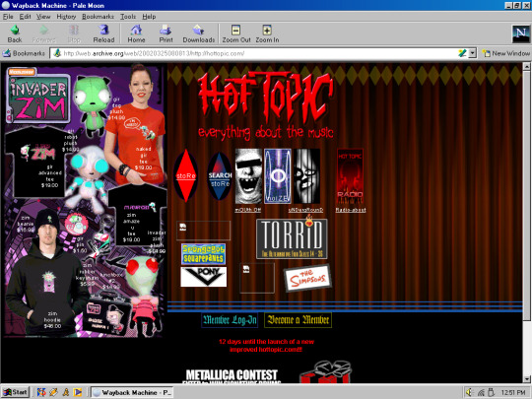This screenshot has height=399, width=532.
Task: Click the pencil quick launch icon
Action: [53, 392]
